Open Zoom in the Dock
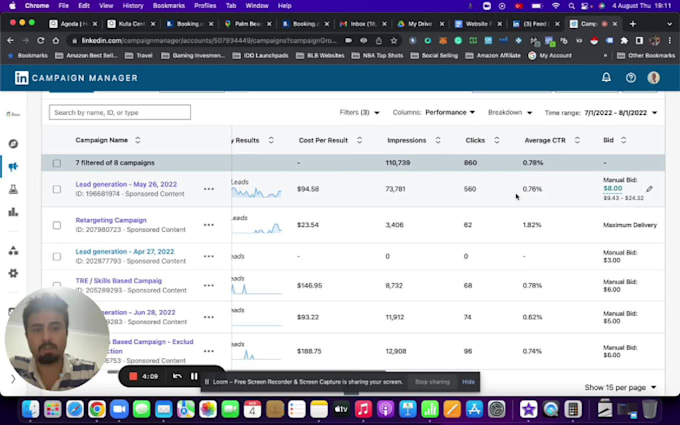Viewport: 680px width, 425px height. [119, 409]
